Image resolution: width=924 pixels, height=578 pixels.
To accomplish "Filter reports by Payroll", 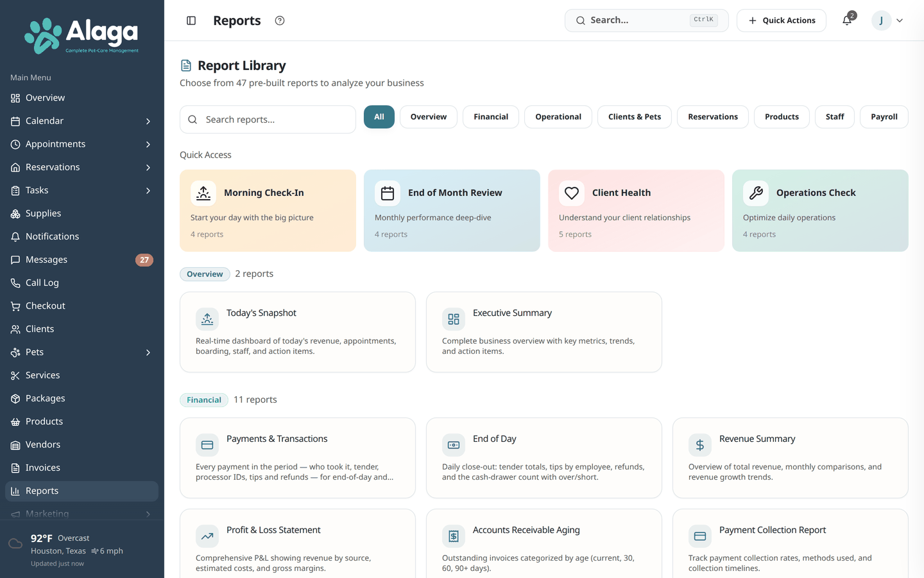I will click(x=884, y=117).
